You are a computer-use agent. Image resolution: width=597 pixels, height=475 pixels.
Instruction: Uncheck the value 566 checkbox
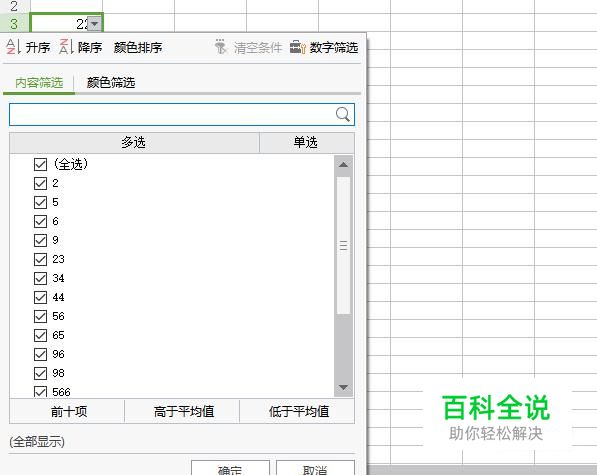(x=40, y=392)
